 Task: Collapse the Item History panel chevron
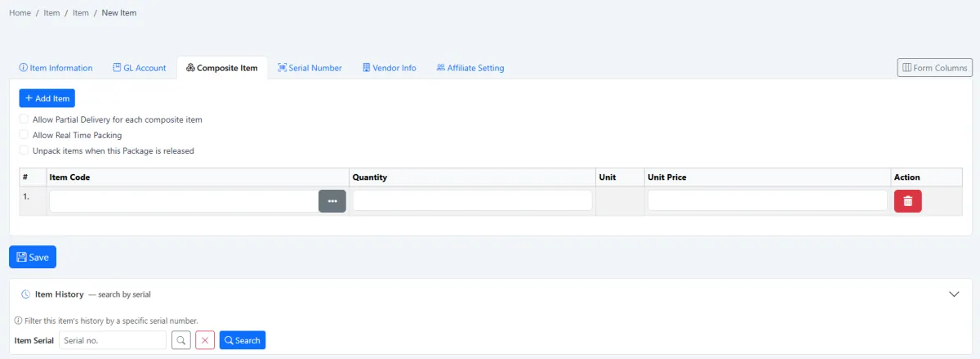point(954,294)
